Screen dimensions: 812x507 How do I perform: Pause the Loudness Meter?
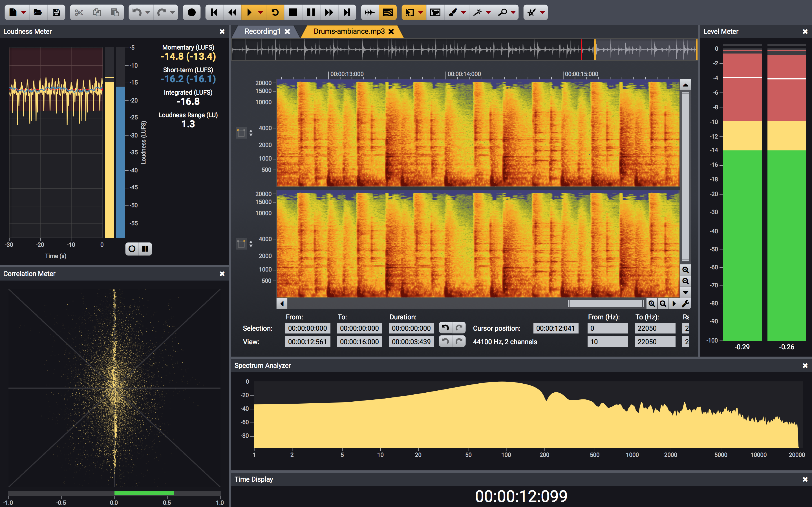pyautogui.click(x=145, y=249)
